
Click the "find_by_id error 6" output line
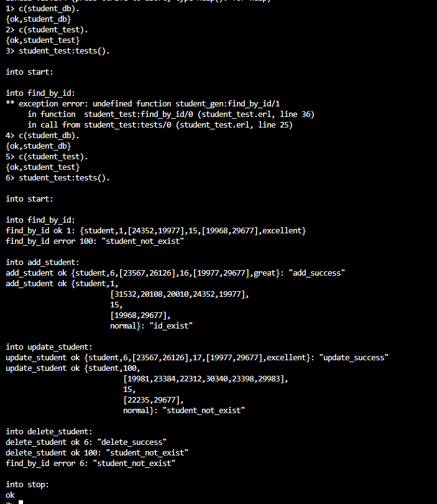pyautogui.click(x=91, y=463)
